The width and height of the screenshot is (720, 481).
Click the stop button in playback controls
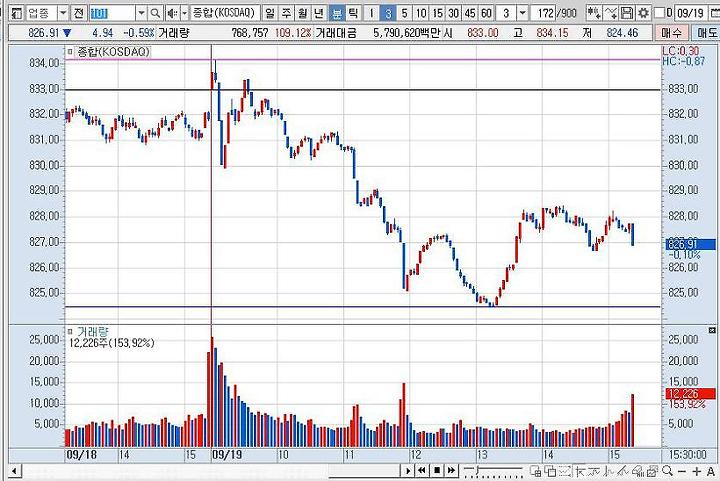(437, 470)
